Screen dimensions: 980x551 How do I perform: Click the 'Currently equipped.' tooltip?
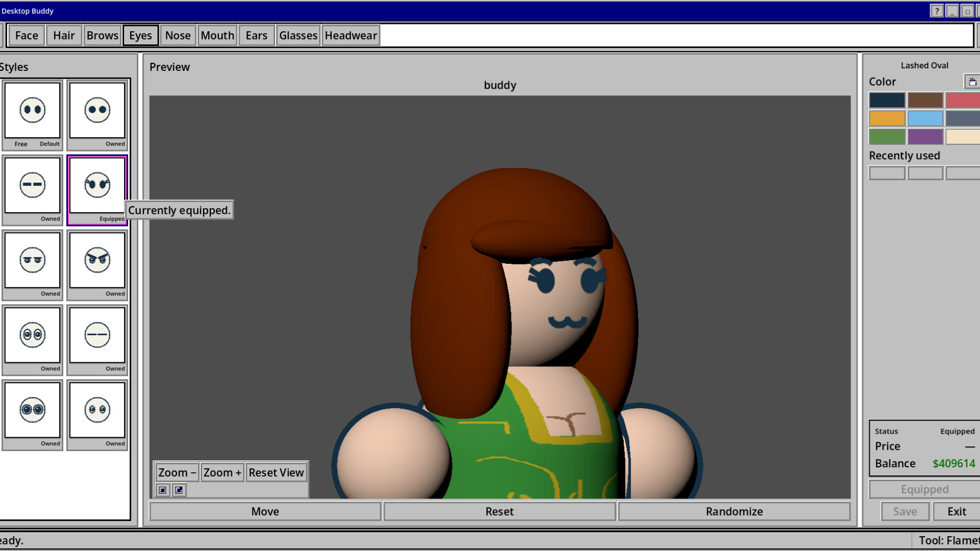(179, 210)
